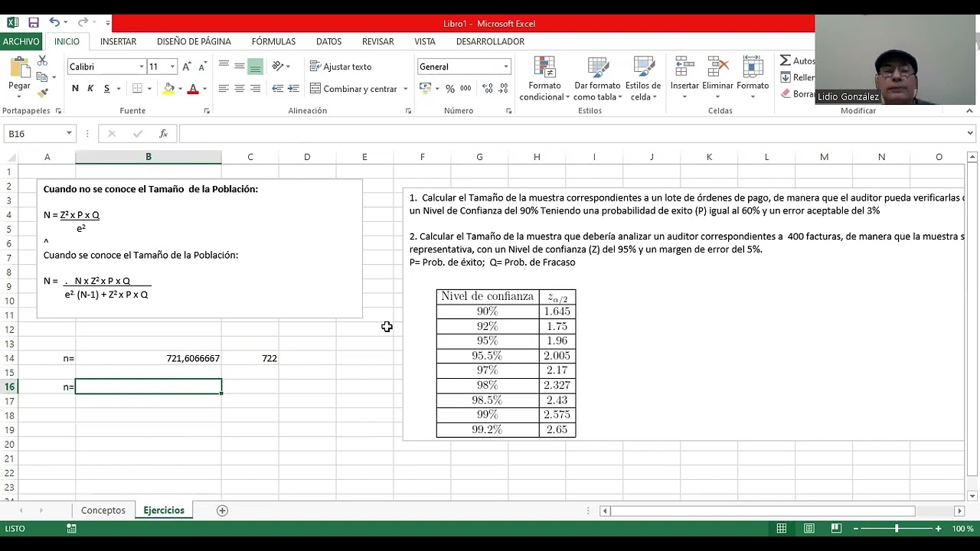Decrease font size with the small A icon
980x551 pixels.
[x=203, y=67]
